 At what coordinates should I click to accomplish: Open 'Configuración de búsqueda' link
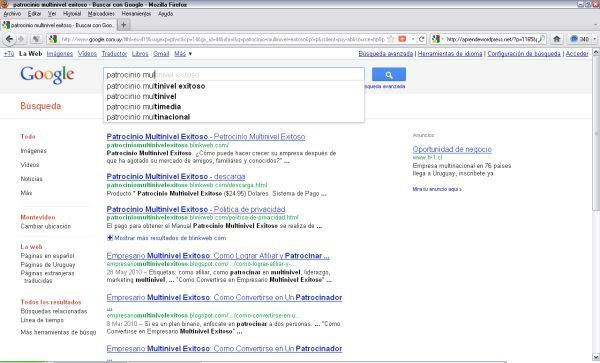tap(524, 54)
